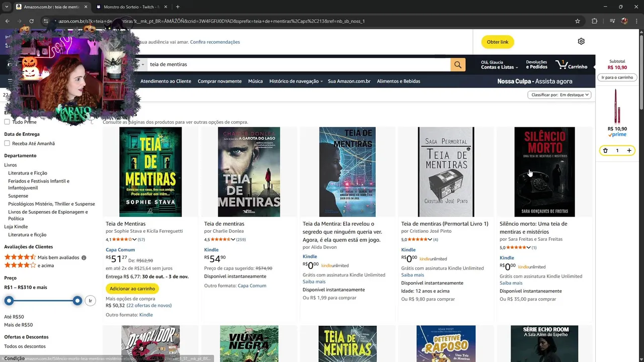
Task: Open a new browser tab
Action: tap(178, 7)
